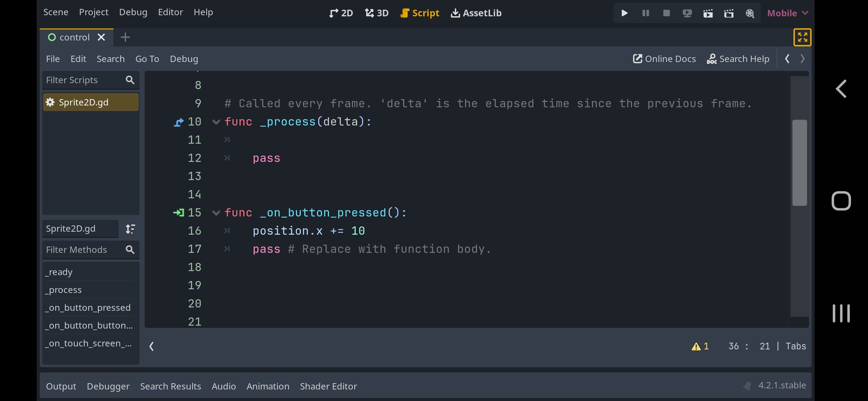Tap the Android home button
The image size is (868, 401).
[841, 201]
